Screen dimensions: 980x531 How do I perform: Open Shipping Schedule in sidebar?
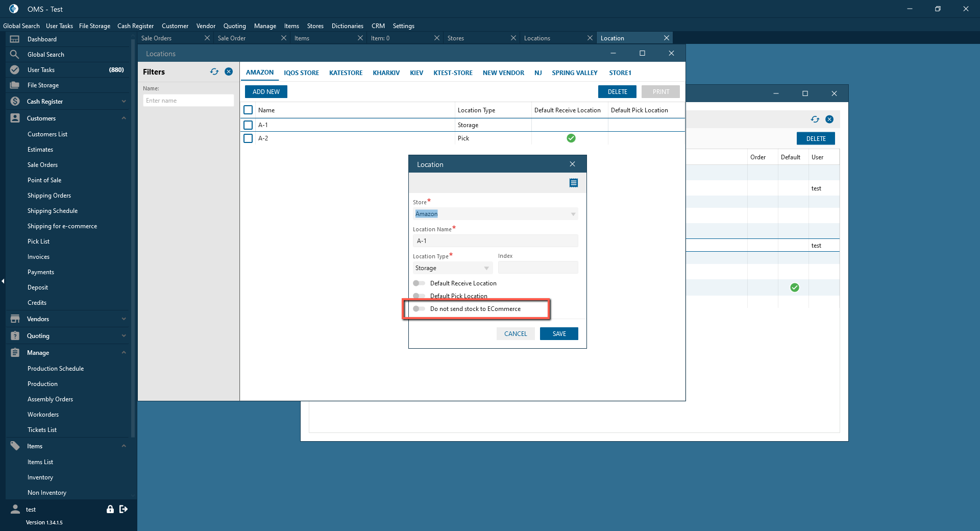[x=53, y=211]
